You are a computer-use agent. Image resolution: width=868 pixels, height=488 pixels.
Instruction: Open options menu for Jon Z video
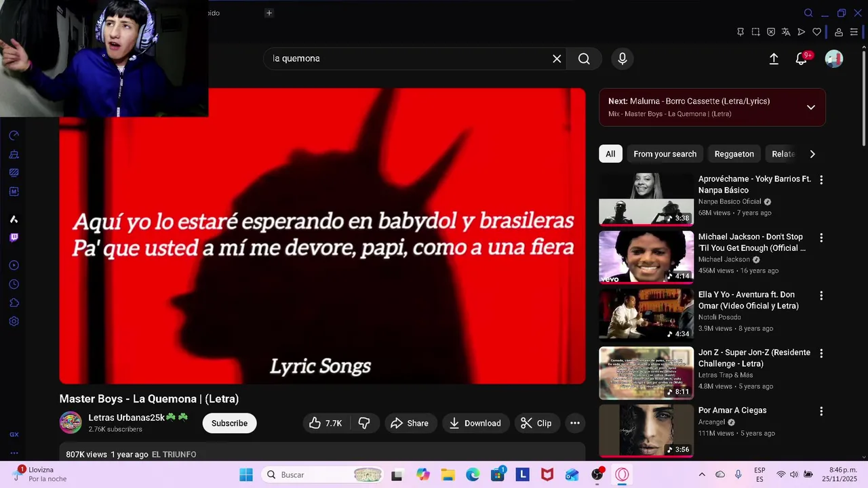tap(821, 353)
